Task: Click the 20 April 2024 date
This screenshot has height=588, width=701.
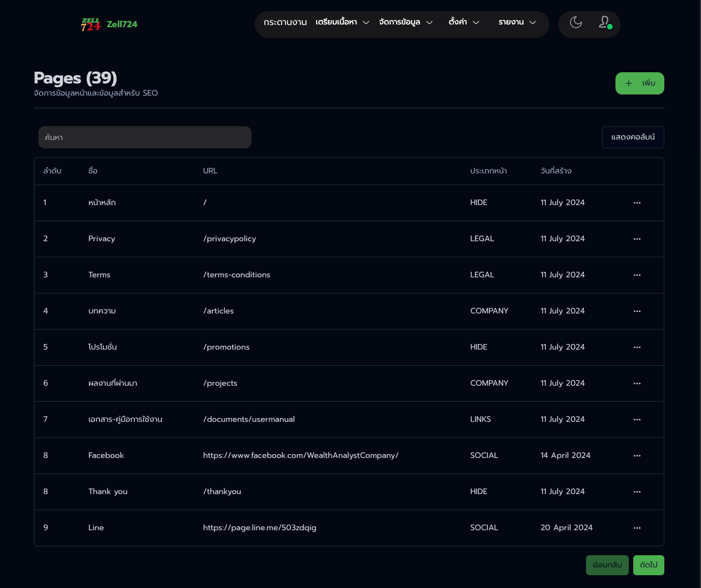Action: pyautogui.click(x=566, y=528)
